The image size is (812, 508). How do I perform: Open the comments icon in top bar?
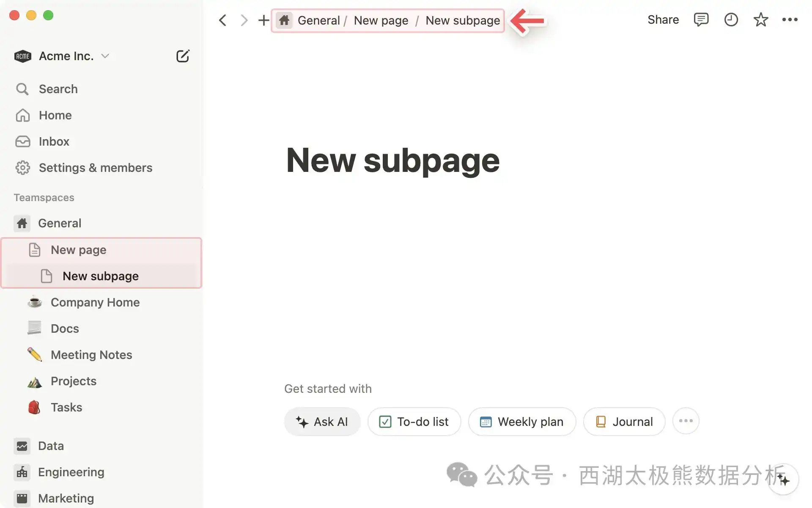[701, 19]
